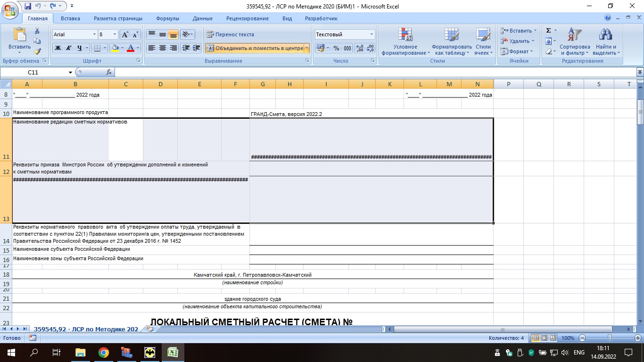Screen dimensions: 644x362
Task: Decrease font size with the small A
Action: pyautogui.click(x=135, y=34)
